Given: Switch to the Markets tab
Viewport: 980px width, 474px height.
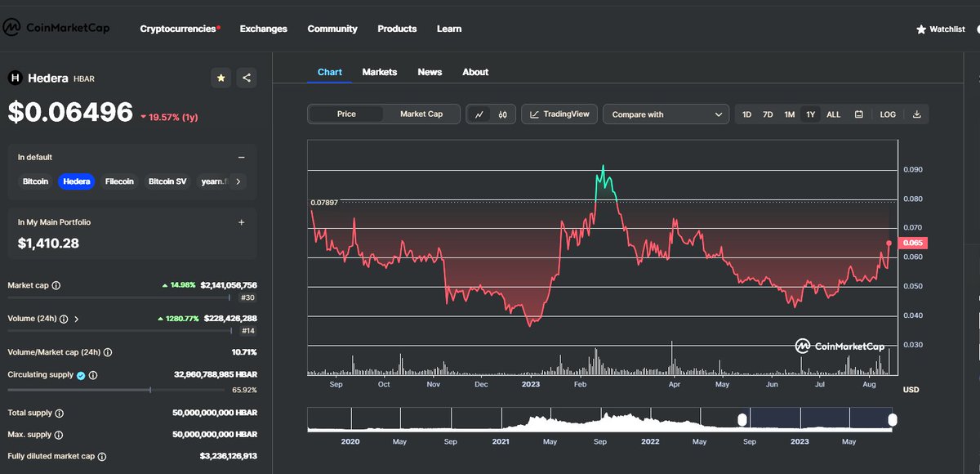Looking at the screenshot, I should pyautogui.click(x=380, y=72).
